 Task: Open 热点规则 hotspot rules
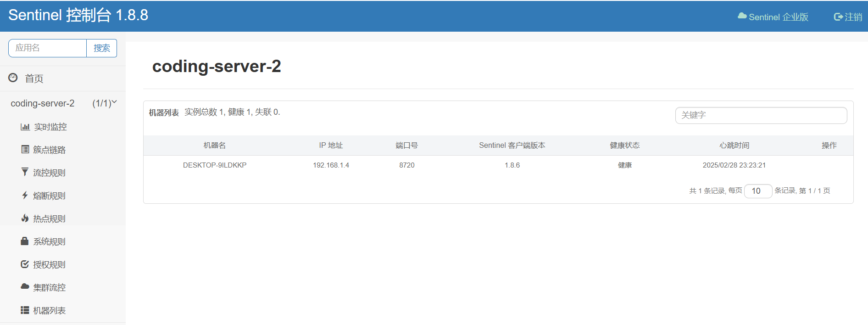click(x=49, y=219)
